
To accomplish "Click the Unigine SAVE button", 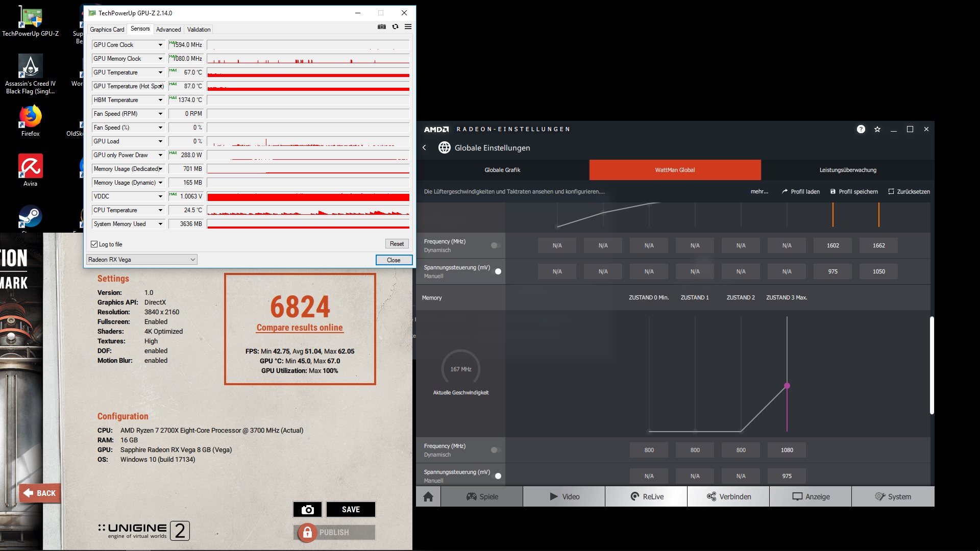I will click(351, 509).
